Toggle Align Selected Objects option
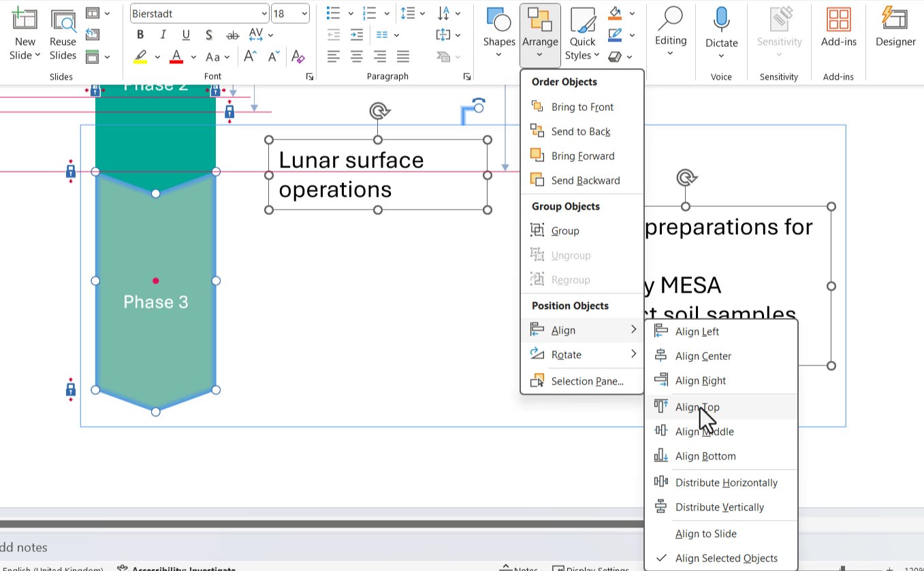This screenshot has height=571, width=924. coord(721,558)
